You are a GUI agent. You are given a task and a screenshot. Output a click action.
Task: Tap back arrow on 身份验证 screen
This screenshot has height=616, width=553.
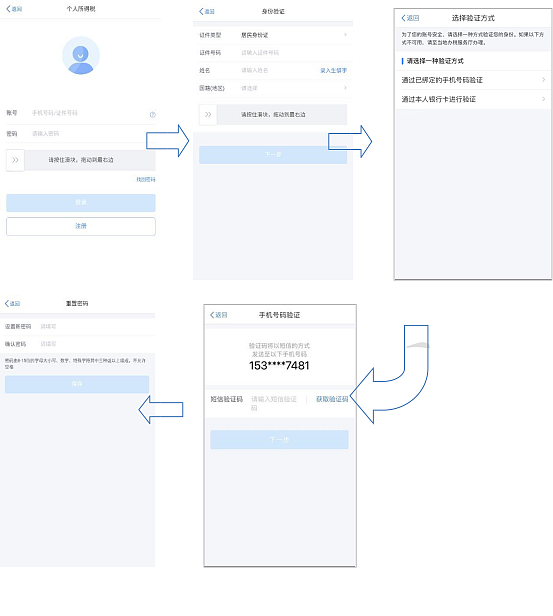207,11
